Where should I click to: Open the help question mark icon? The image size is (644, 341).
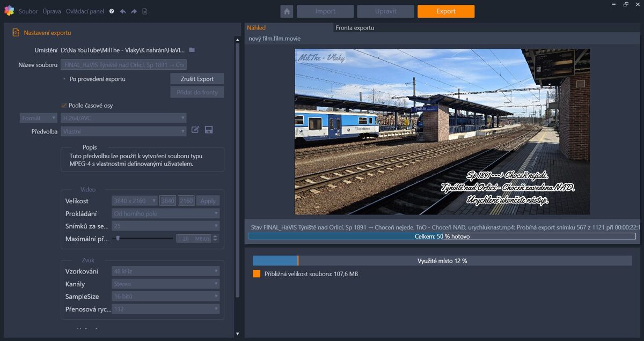112,11
